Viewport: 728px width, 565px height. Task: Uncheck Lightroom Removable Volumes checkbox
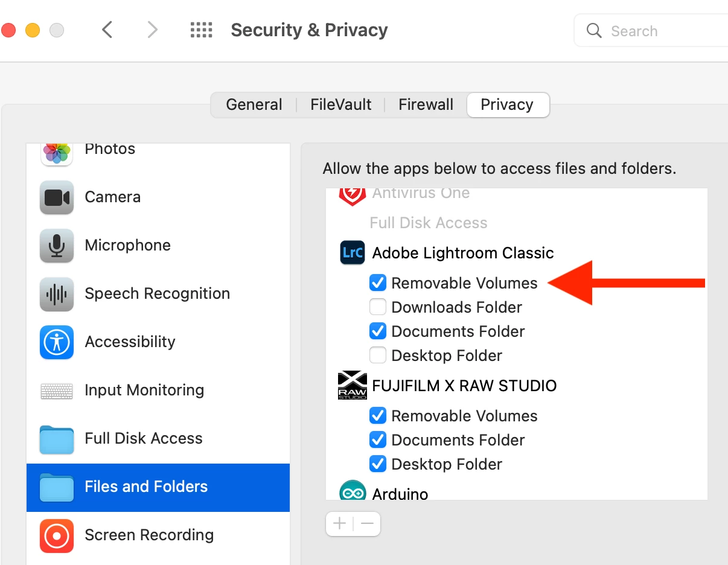[378, 282]
